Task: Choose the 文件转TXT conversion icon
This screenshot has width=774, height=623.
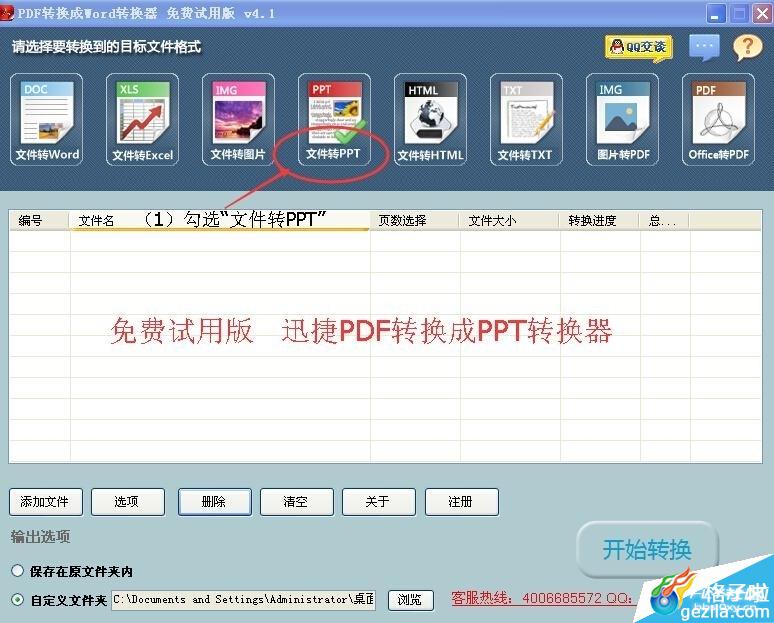Action: [526, 119]
